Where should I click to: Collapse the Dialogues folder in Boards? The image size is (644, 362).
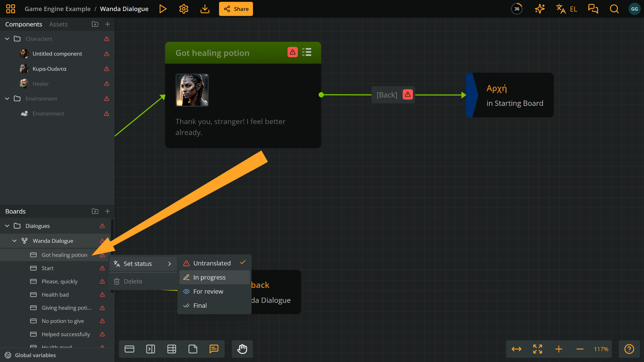tap(7, 226)
